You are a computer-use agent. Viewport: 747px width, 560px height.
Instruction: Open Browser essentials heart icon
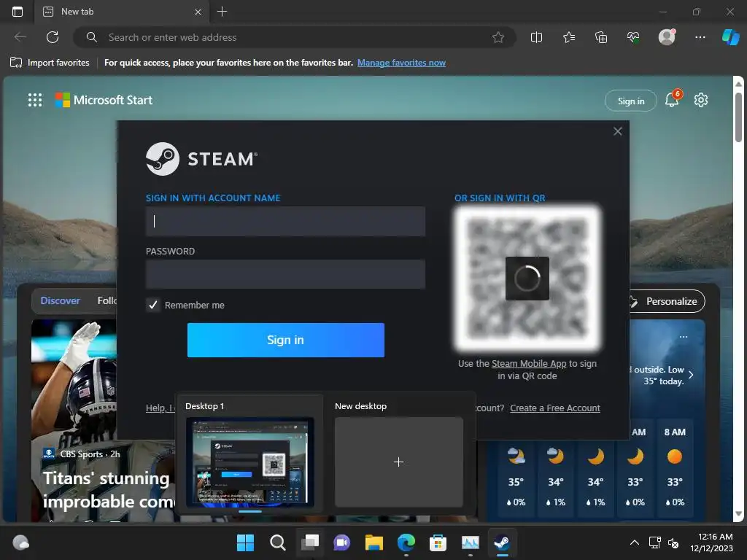click(x=633, y=37)
